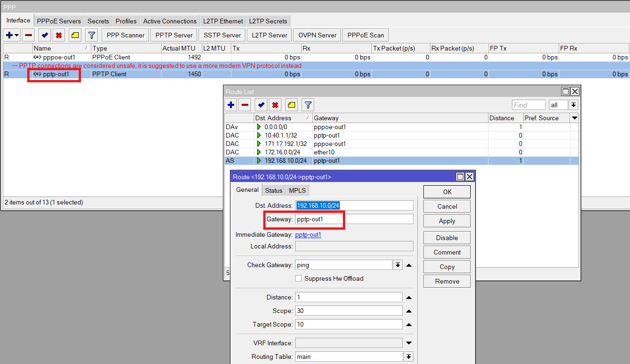Expand the VRF Interface field arrow
Screen dimensions: 630x364
(x=409, y=343)
